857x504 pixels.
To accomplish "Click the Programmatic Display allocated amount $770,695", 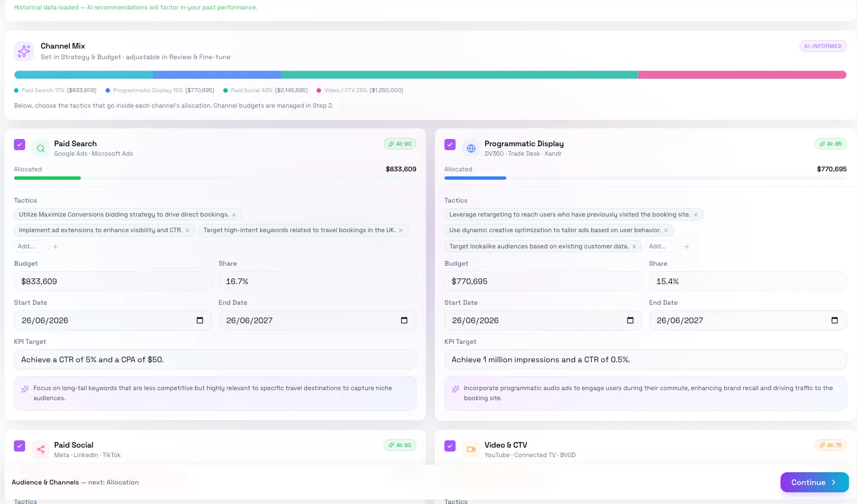I will point(832,169).
